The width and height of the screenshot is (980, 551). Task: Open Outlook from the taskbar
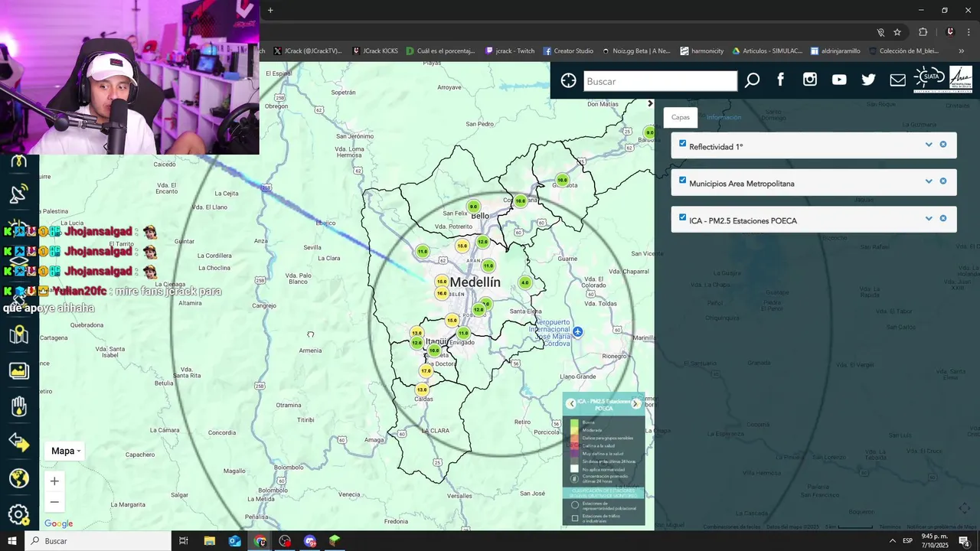point(235,541)
